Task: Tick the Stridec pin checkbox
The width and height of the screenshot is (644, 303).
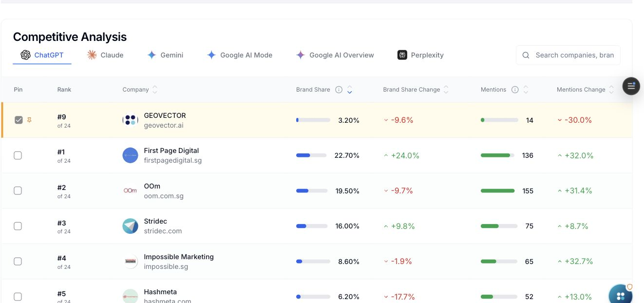Action: [18, 226]
